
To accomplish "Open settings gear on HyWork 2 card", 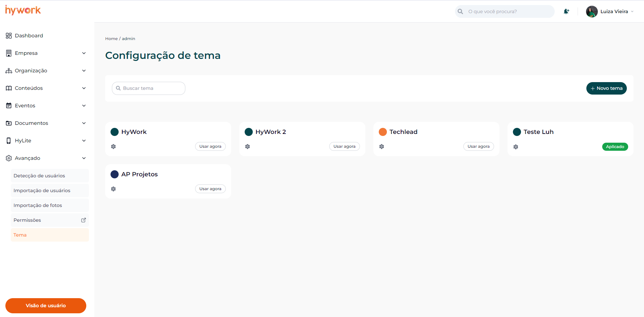I will click(x=248, y=146).
